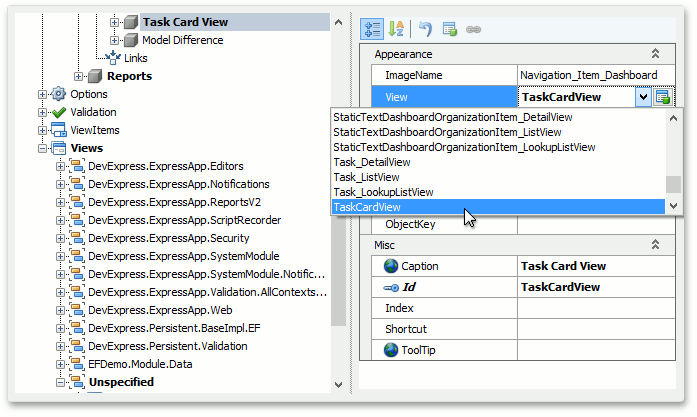Collapse the Misc category
The image size is (697, 417).
click(655, 245)
